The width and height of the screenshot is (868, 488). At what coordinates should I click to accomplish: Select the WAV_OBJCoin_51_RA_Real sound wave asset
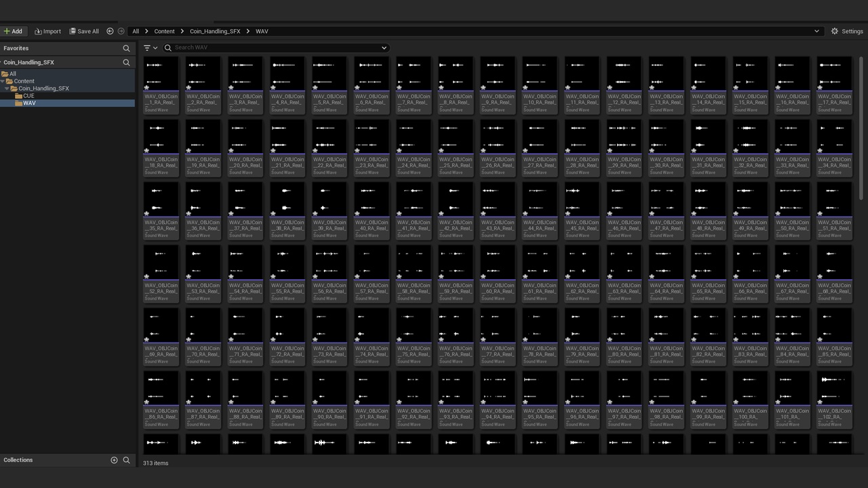click(834, 211)
